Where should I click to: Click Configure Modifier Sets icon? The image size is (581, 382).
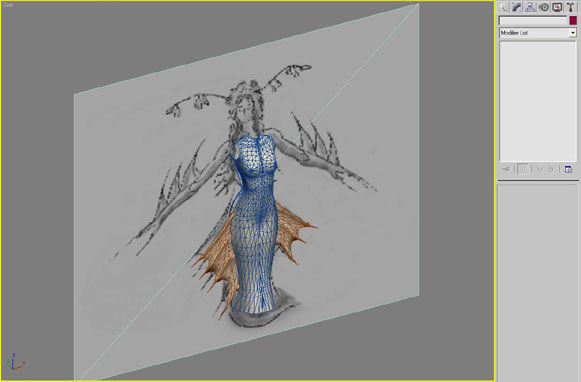click(568, 169)
